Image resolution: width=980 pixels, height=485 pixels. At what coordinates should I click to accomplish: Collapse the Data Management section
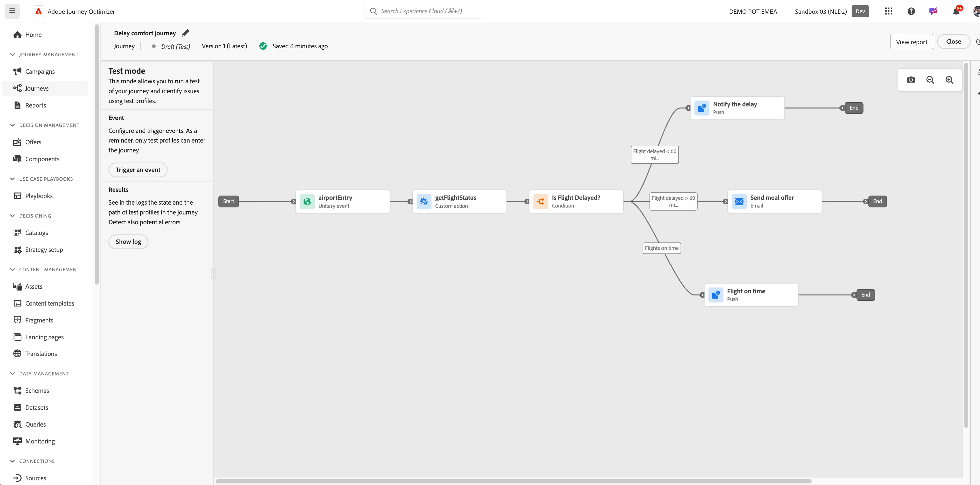12,373
